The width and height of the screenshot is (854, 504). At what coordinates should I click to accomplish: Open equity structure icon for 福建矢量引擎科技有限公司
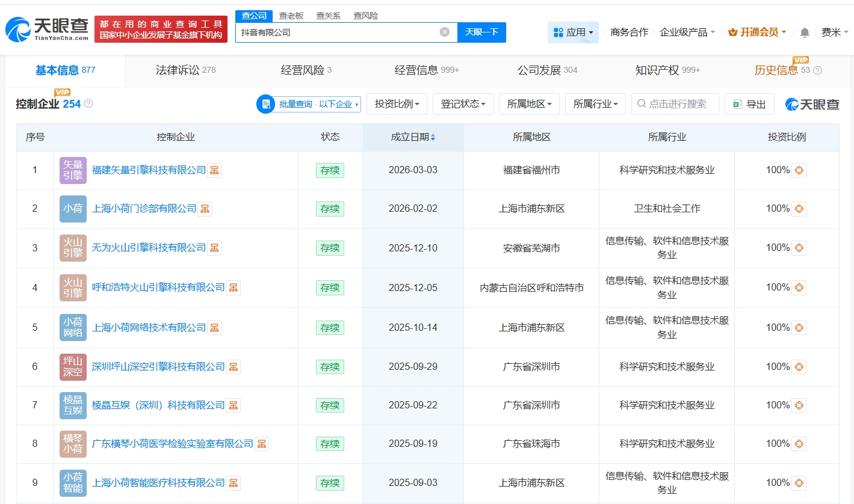tap(214, 170)
